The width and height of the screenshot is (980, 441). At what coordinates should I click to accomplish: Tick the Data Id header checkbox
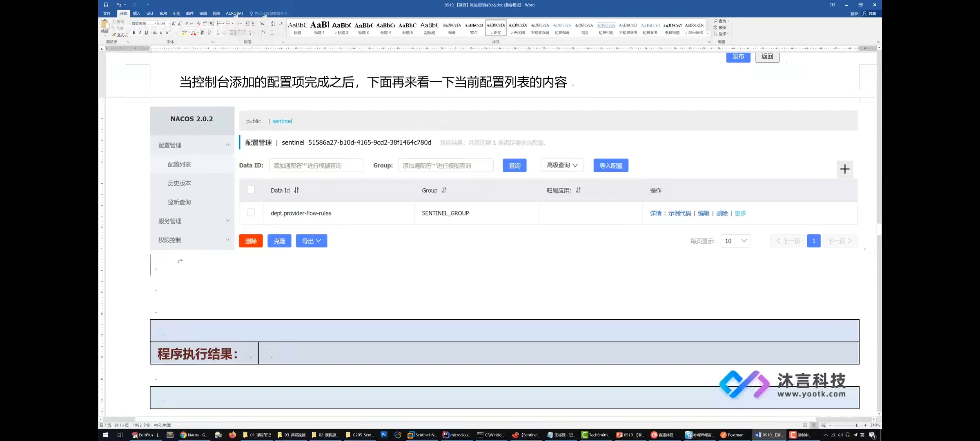click(251, 189)
